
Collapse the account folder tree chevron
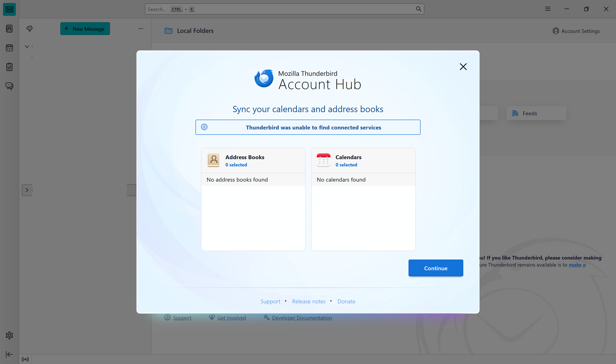pyautogui.click(x=27, y=47)
